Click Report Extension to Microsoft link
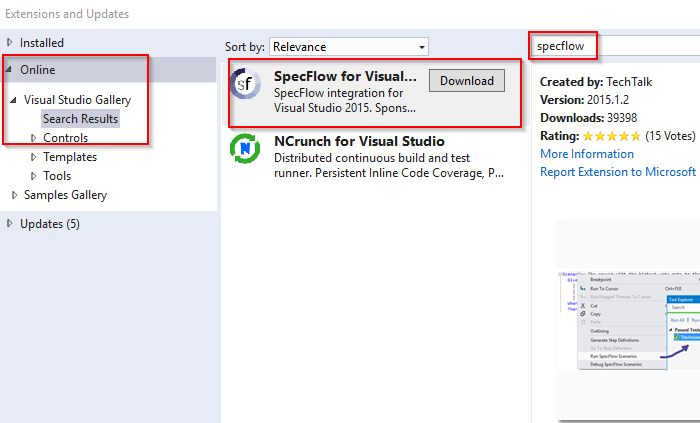700x423 pixels. [x=618, y=172]
